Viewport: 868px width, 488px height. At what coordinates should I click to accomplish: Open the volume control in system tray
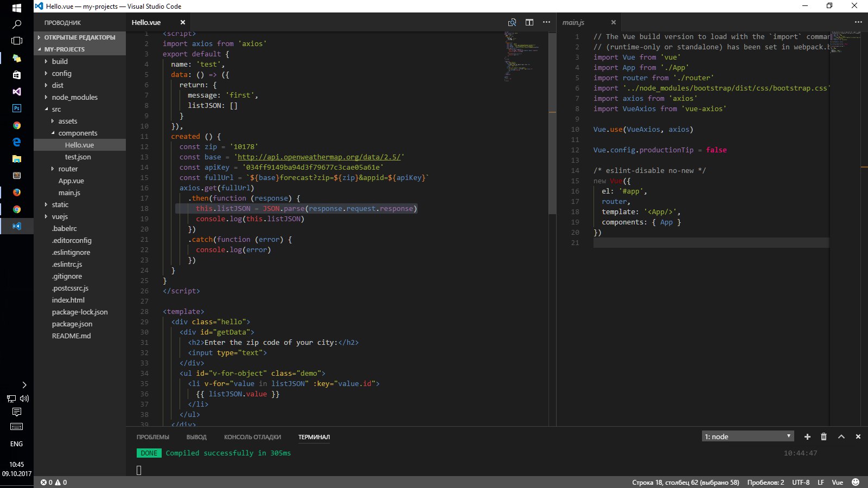pyautogui.click(x=24, y=399)
